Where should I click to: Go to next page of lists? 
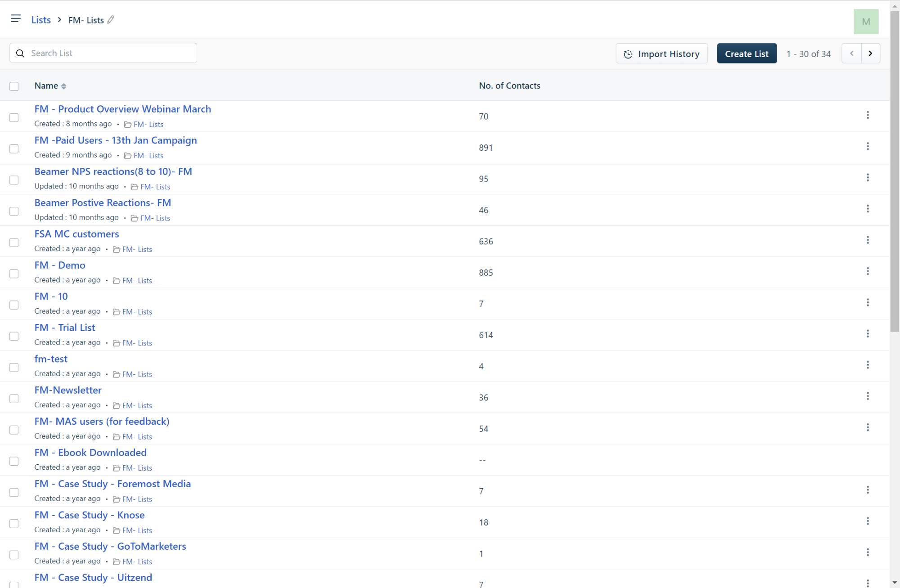[870, 54]
